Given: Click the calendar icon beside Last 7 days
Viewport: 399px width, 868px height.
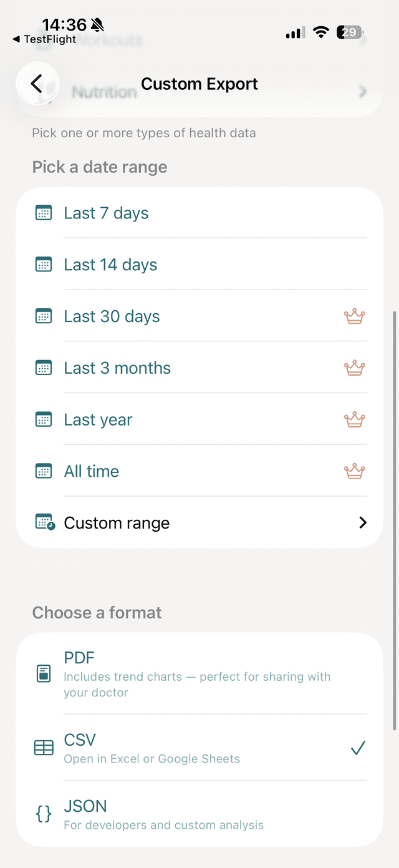Looking at the screenshot, I should coord(43,212).
